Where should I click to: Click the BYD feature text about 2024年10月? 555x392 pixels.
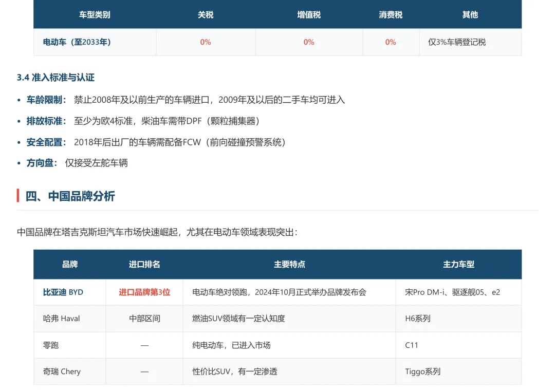coord(279,292)
